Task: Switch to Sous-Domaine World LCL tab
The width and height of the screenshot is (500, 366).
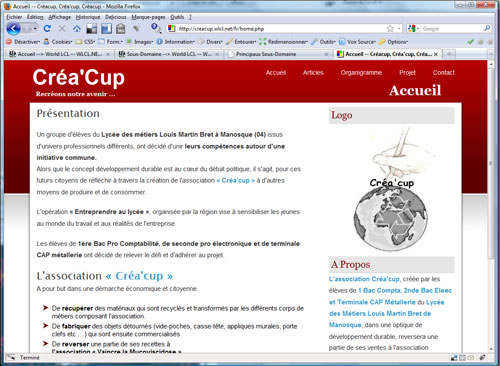Action: click(169, 54)
